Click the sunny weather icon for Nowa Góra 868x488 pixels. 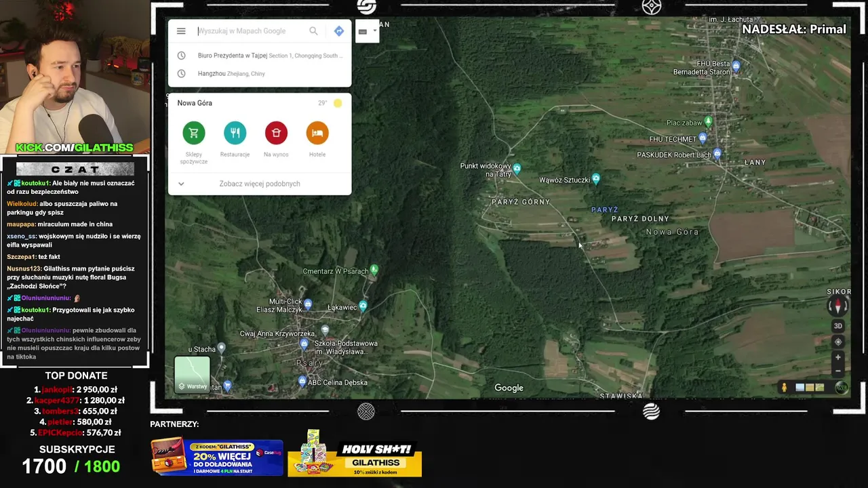(x=338, y=103)
